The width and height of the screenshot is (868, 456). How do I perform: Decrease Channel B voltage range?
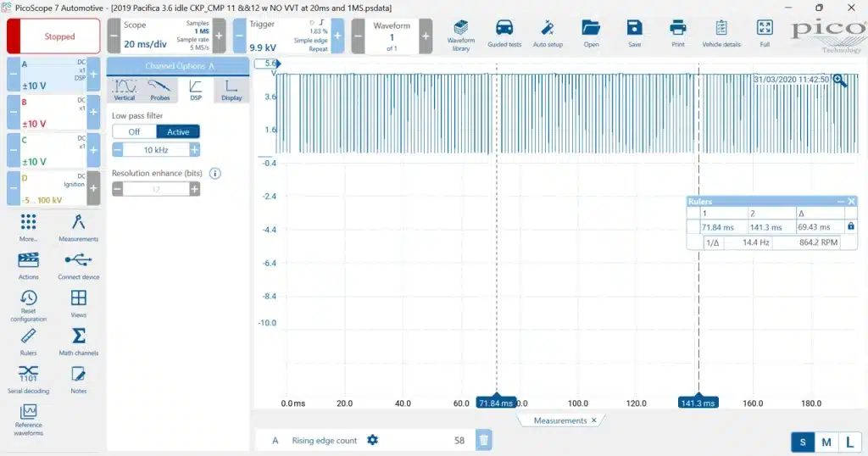coord(14,113)
